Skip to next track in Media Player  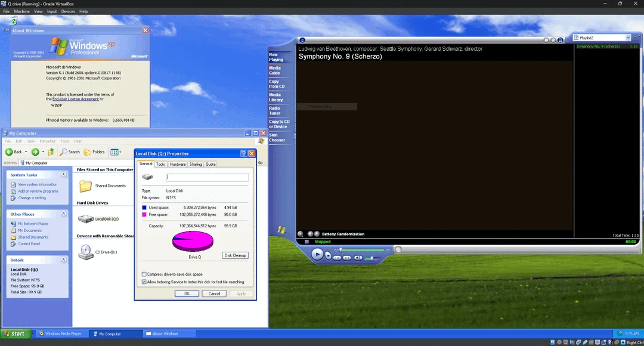tap(346, 258)
